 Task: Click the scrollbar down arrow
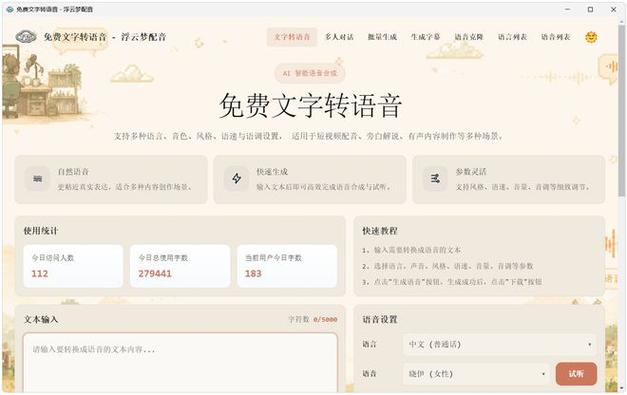[620, 388]
